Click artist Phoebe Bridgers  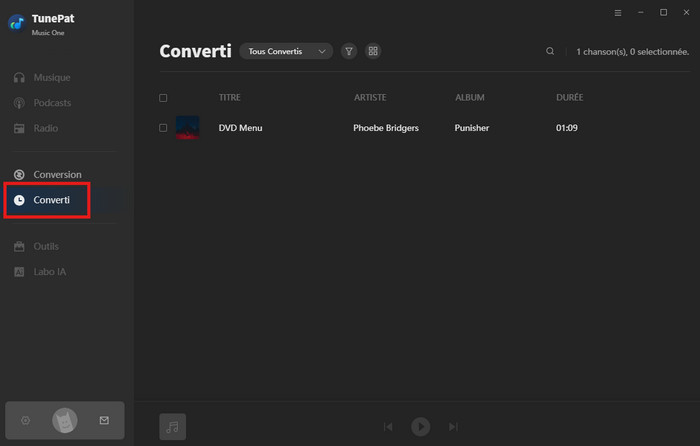pyautogui.click(x=386, y=128)
